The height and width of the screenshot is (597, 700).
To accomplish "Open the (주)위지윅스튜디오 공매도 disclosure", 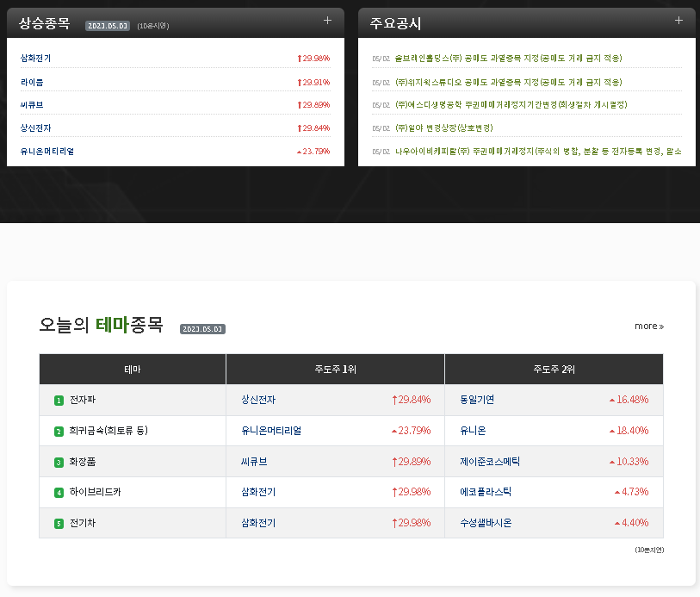I will tap(509, 83).
